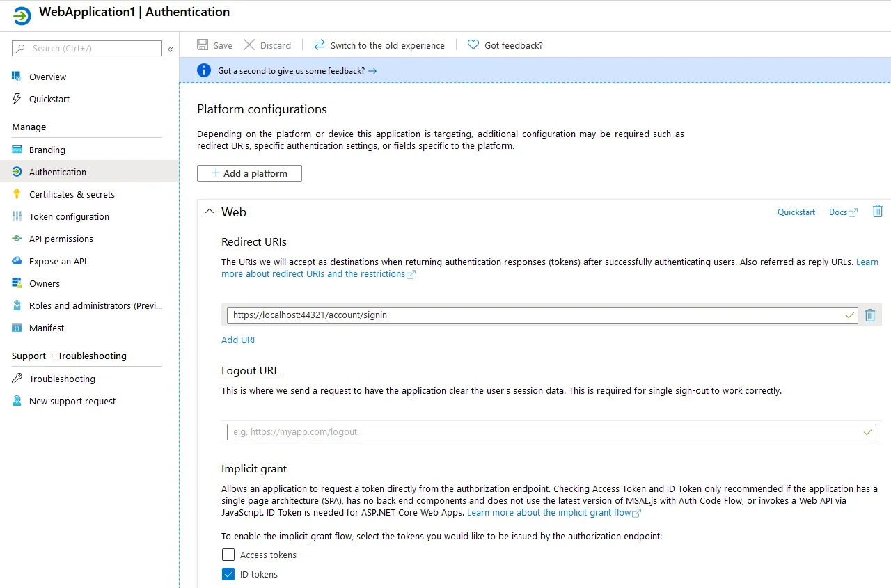Screen dimensions: 891x588
Task: Click the feedback heart icon
Action: [473, 45]
